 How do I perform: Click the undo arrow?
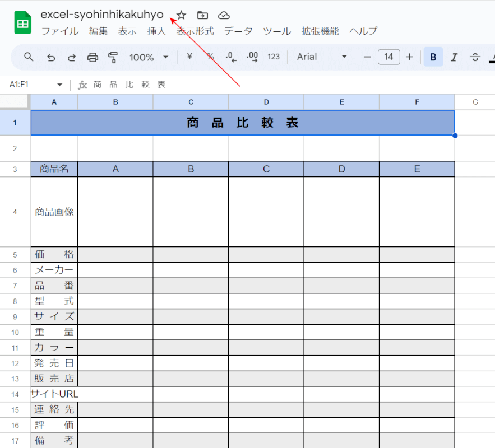(x=51, y=57)
